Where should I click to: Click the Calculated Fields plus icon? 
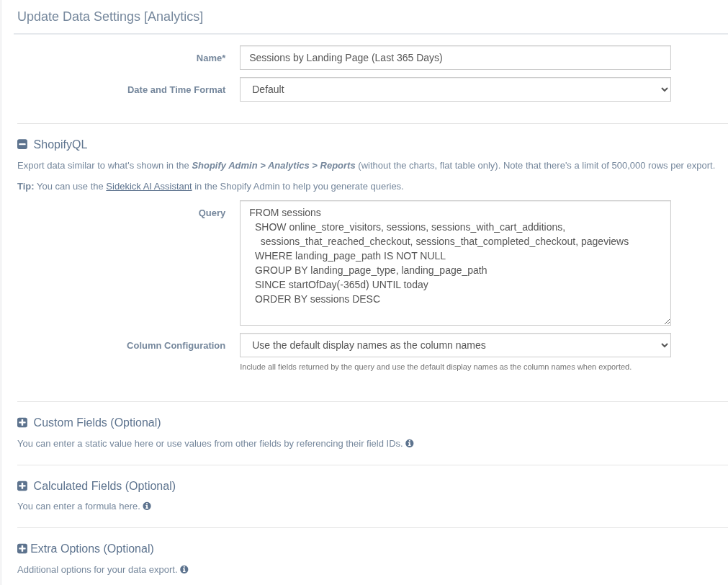click(22, 486)
